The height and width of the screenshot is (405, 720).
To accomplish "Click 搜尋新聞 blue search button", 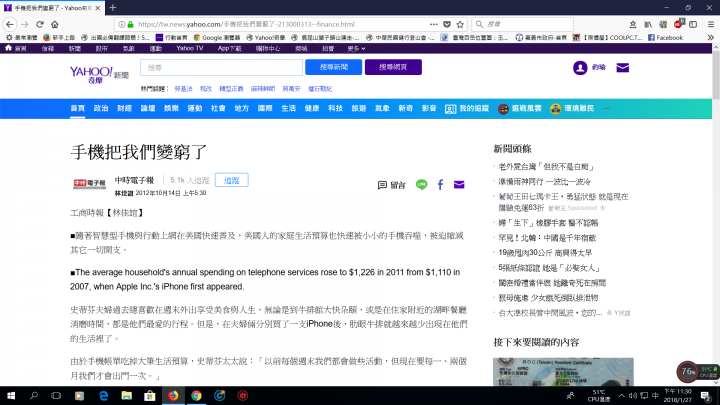I will click(333, 67).
